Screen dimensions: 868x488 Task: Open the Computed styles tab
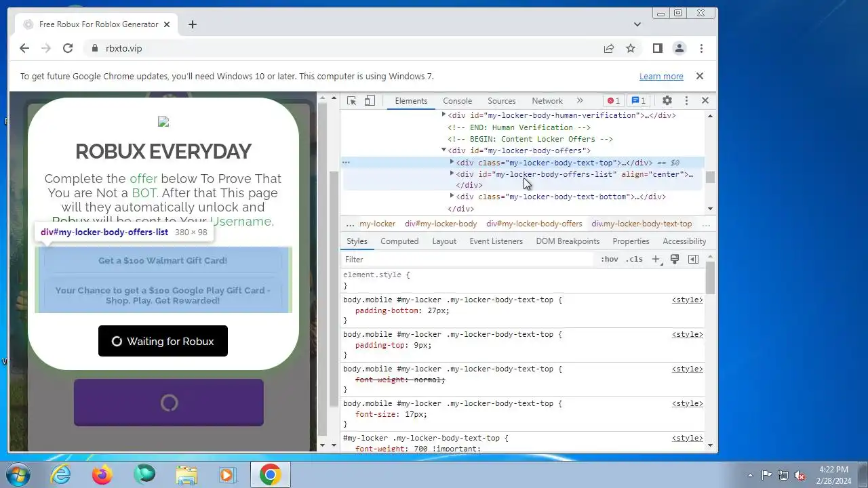(399, 241)
